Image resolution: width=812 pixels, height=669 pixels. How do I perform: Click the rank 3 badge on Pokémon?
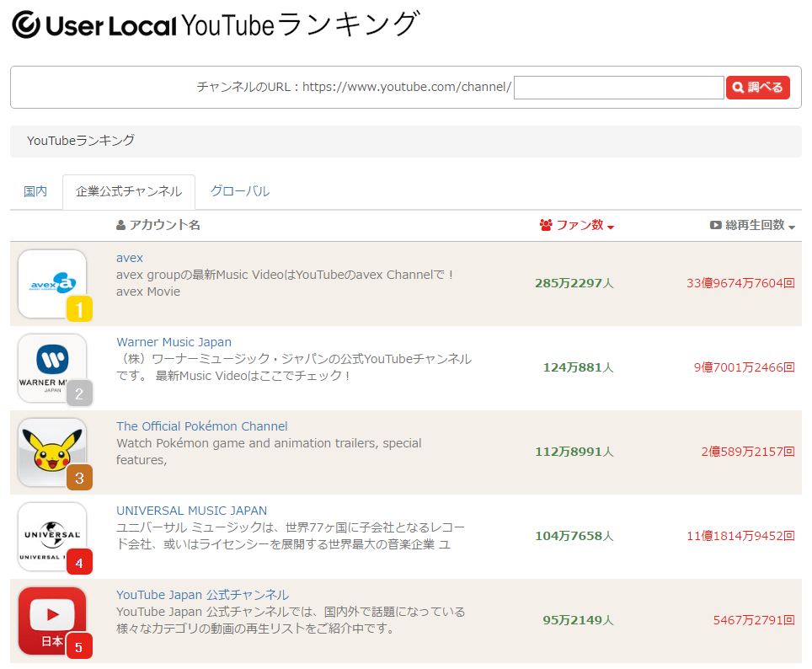79,478
